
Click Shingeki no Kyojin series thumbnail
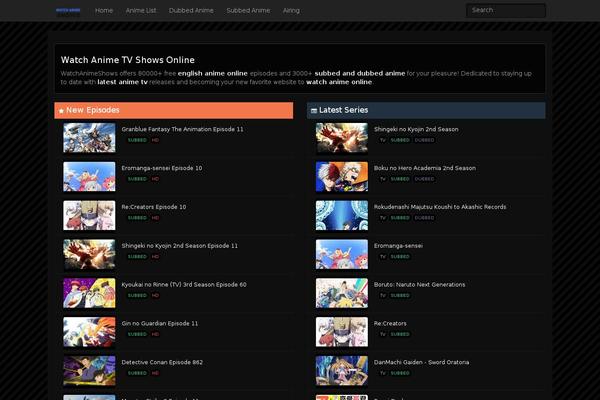tap(342, 138)
